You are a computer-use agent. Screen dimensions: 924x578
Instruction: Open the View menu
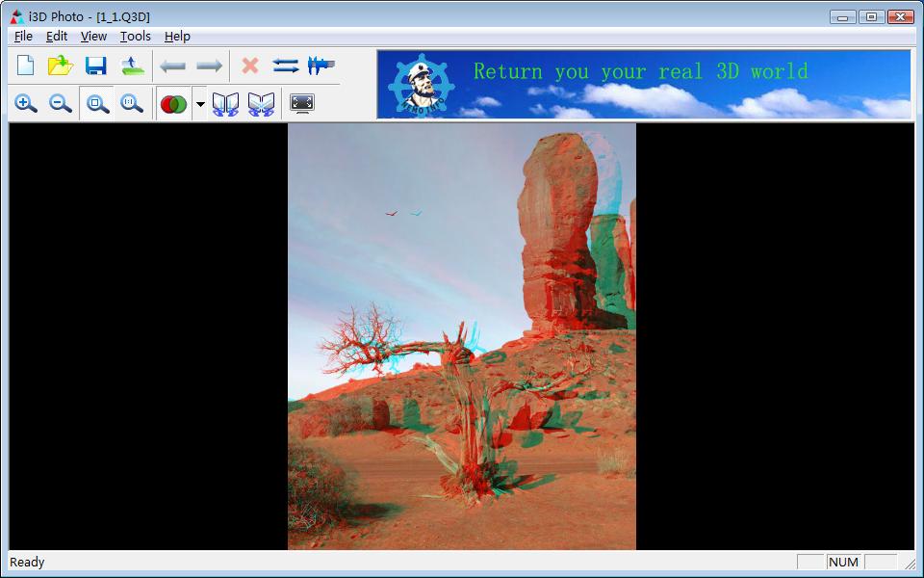pos(93,37)
